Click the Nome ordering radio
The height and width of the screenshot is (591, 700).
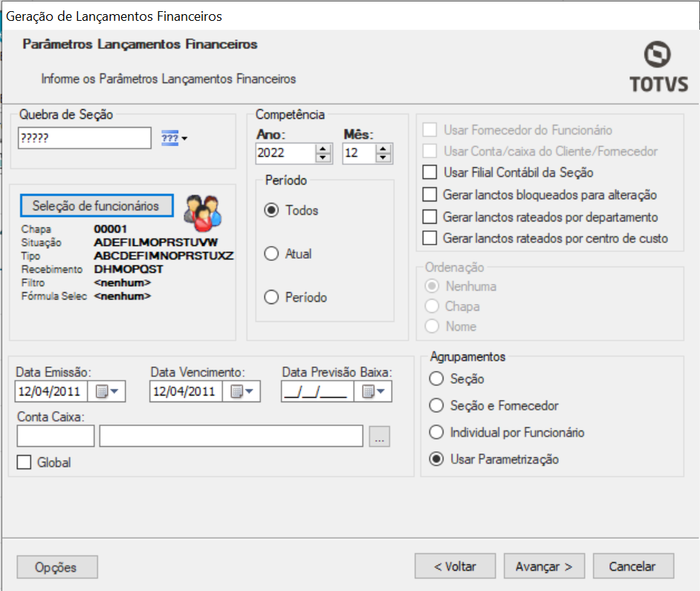pos(432,326)
